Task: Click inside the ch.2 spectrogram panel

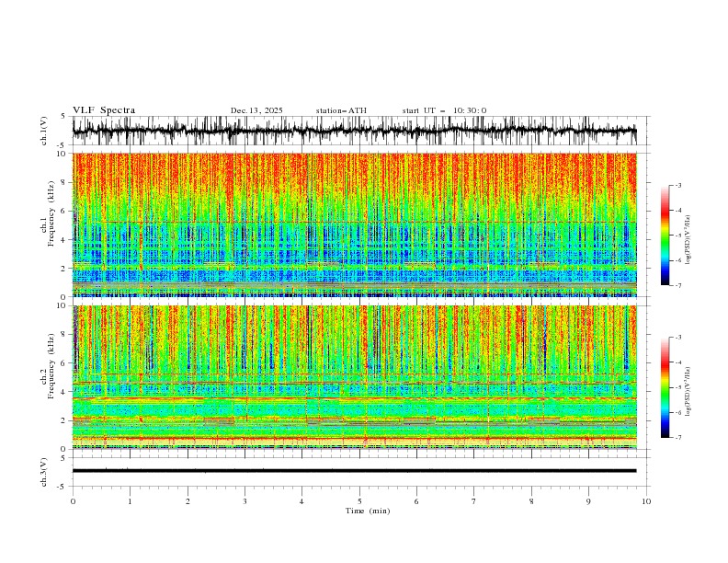Action: (x=354, y=377)
